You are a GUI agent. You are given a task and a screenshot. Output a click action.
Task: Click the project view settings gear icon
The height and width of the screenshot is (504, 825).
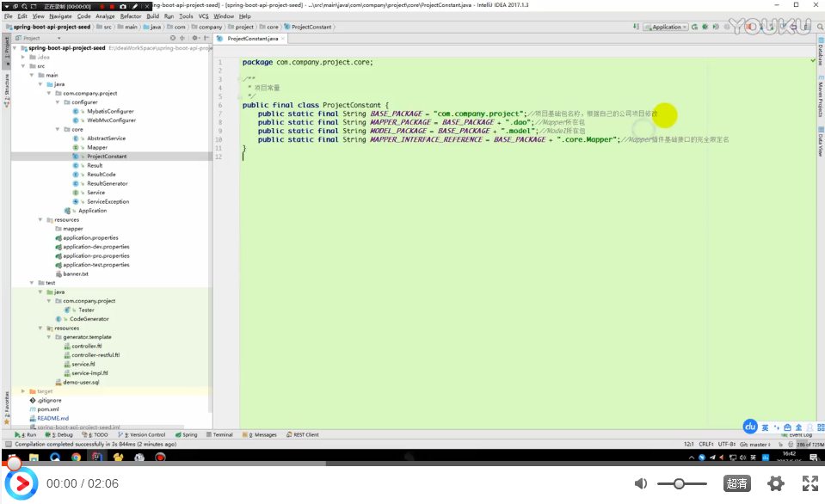tap(195, 39)
